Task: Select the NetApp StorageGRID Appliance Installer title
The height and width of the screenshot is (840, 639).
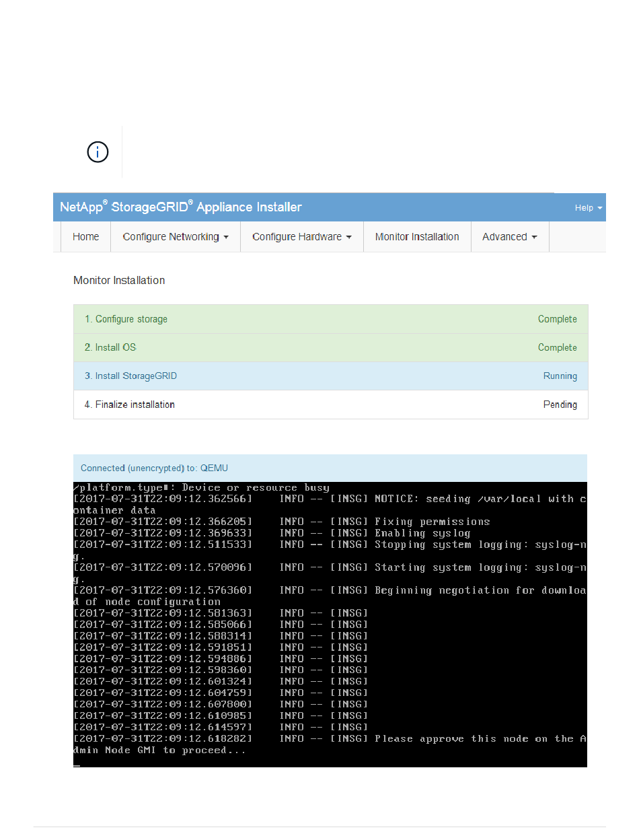Action: (181, 207)
